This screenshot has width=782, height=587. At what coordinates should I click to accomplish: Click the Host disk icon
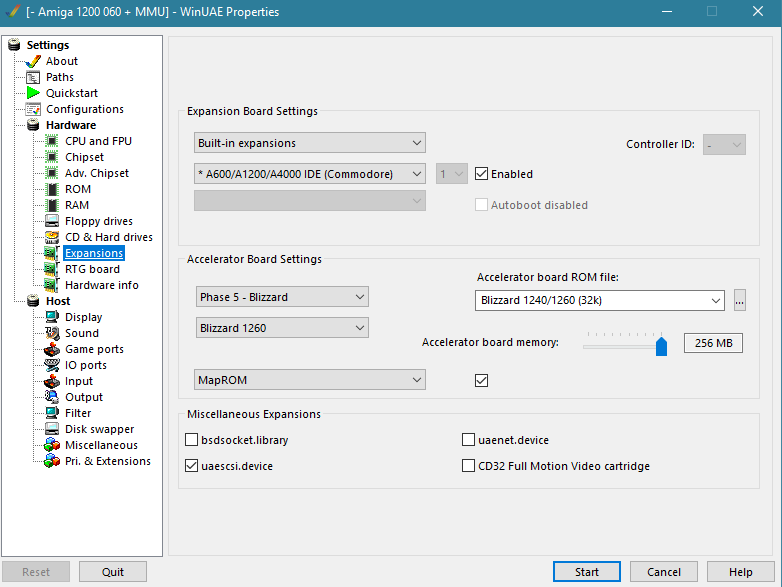click(x=33, y=301)
